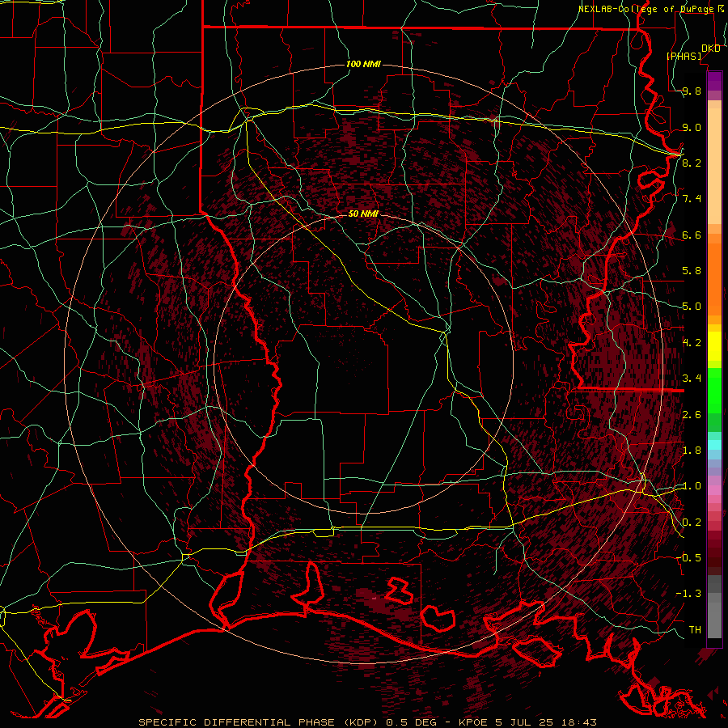
Task: Click the 1.8 value on the scale
Action: click(692, 451)
